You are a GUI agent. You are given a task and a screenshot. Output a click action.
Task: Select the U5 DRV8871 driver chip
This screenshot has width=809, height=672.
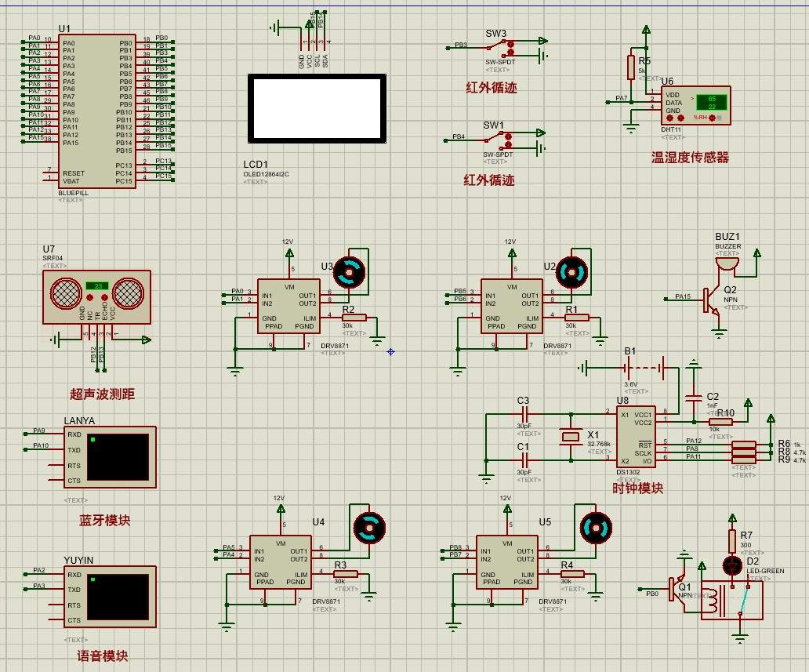pyautogui.click(x=506, y=562)
